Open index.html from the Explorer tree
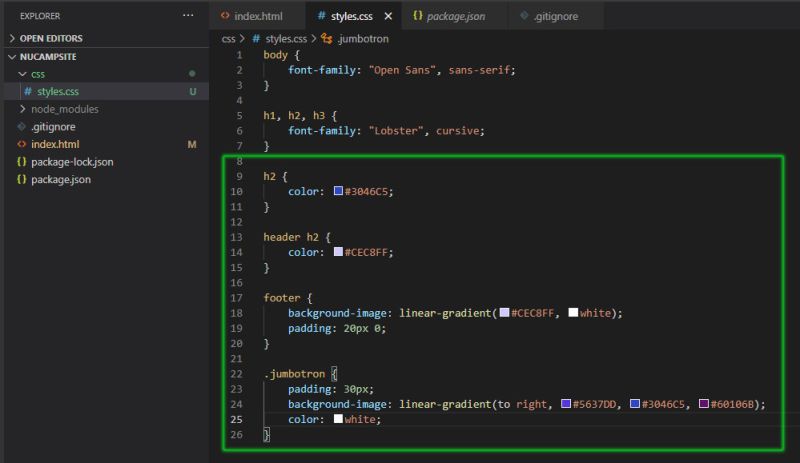 click(x=55, y=144)
